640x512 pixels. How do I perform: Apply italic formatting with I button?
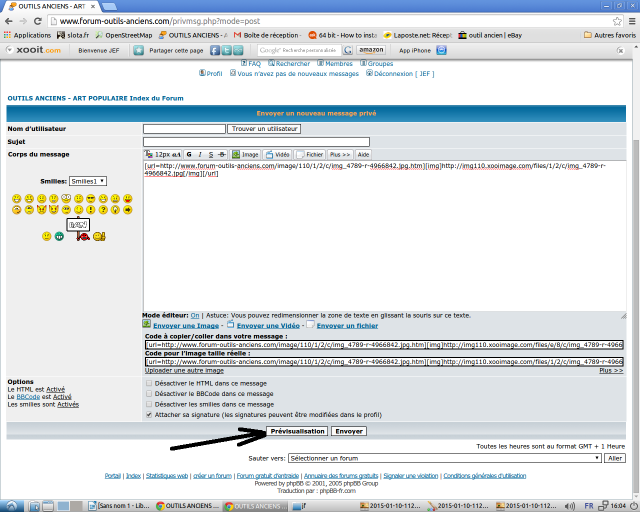pos(200,155)
